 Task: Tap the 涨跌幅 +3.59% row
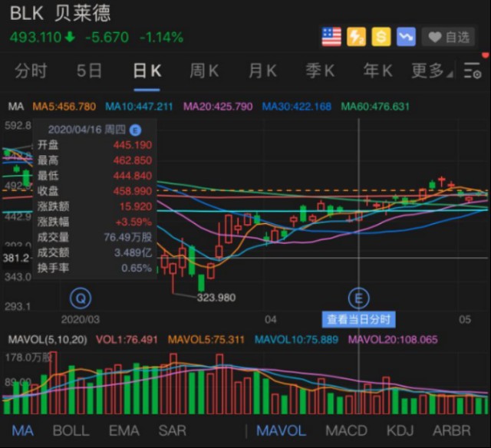click(94, 222)
